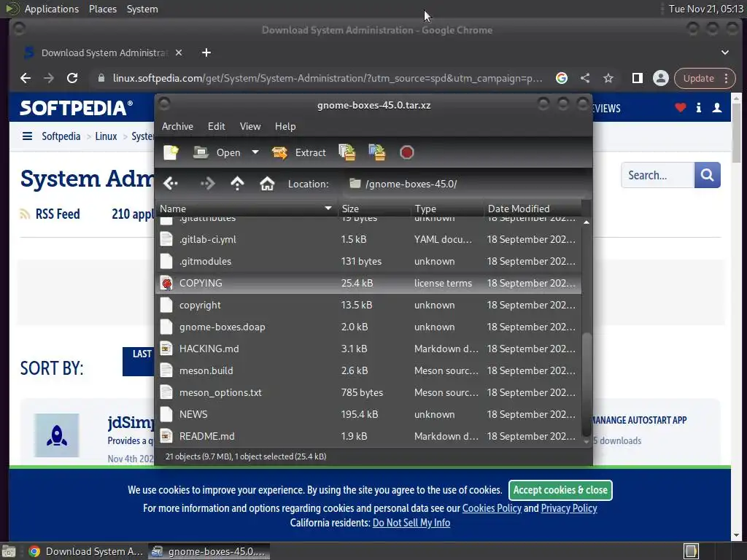747x560 pixels.
Task: Share this page via Chrome share icon
Action: 585,78
